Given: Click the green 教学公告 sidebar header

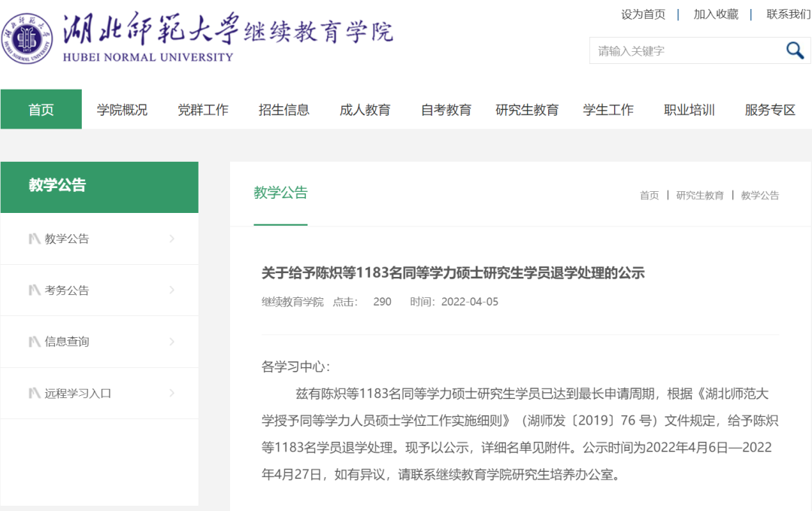Looking at the screenshot, I should (99, 187).
